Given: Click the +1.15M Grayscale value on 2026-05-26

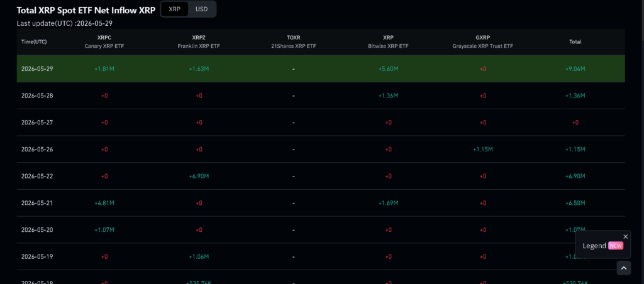Looking at the screenshot, I should coord(482,150).
